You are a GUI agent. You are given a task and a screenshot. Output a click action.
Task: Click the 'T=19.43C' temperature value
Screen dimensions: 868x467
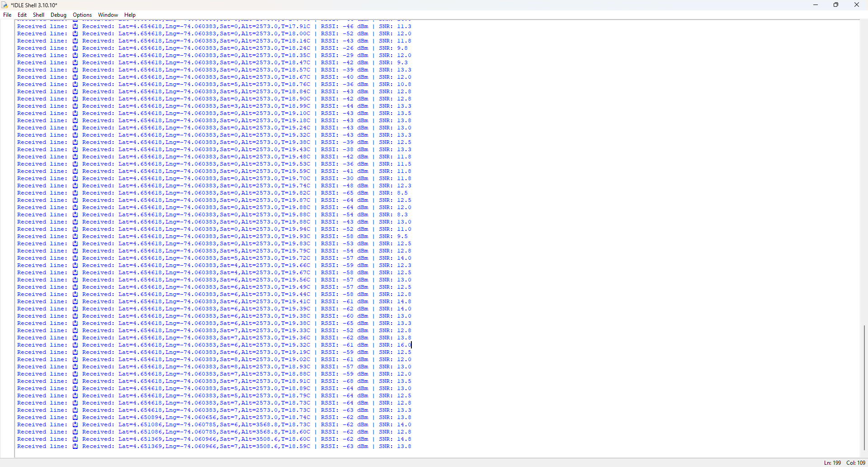(296, 149)
